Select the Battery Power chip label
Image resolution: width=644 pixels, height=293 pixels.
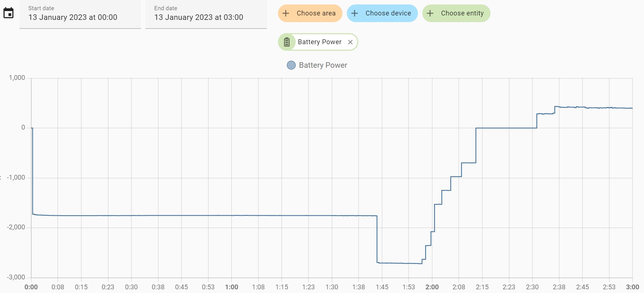pyautogui.click(x=320, y=42)
